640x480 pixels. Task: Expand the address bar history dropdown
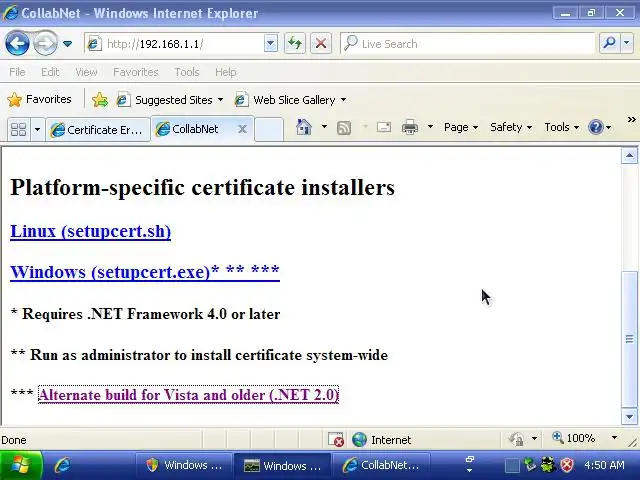(271, 43)
